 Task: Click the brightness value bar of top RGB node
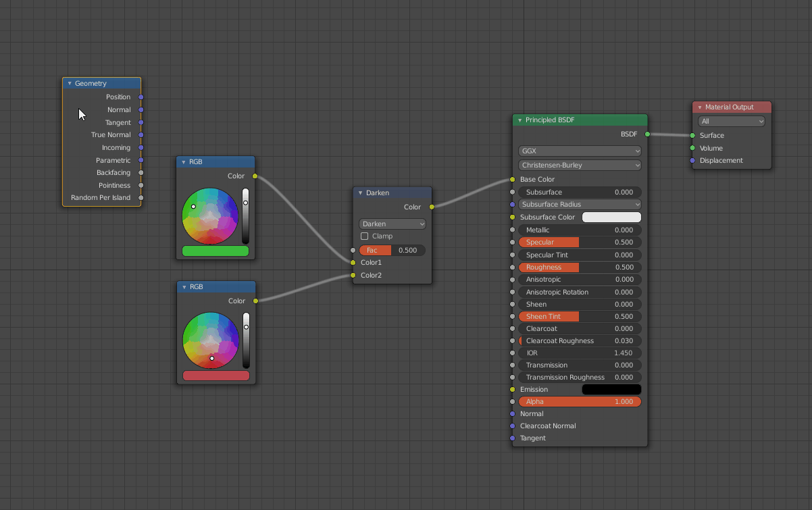245,216
